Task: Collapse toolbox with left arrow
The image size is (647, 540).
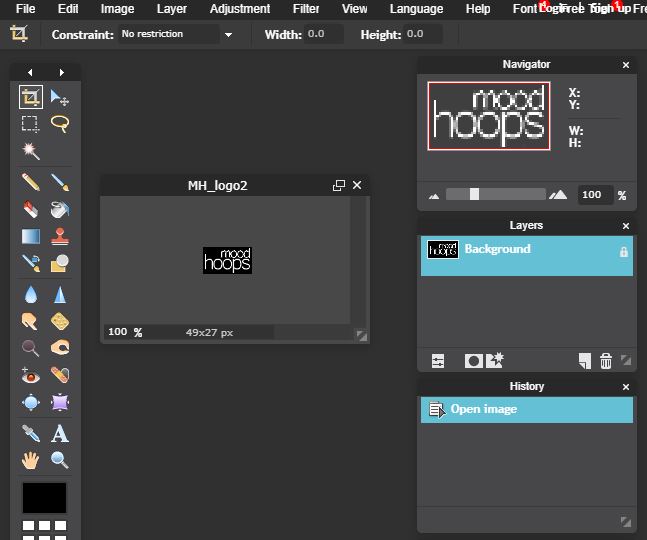Action: pyautogui.click(x=30, y=72)
